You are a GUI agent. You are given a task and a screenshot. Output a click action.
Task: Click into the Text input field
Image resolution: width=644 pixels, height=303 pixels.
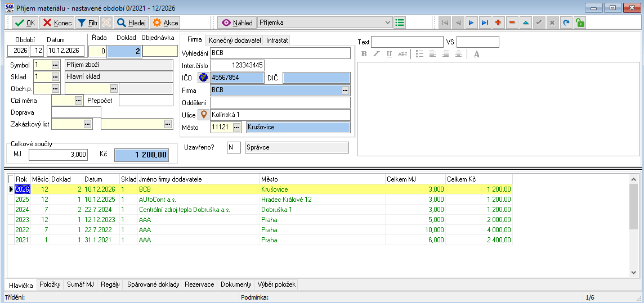tap(408, 42)
